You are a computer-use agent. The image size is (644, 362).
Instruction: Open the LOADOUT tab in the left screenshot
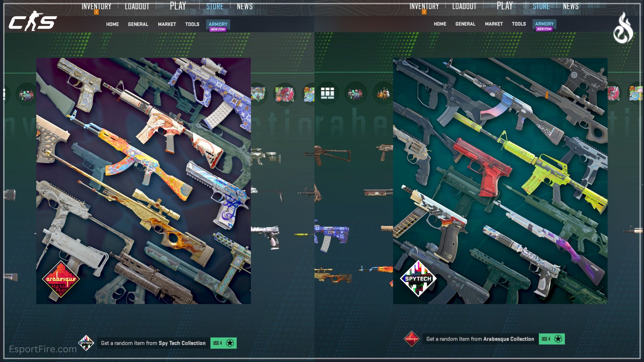pos(137,6)
